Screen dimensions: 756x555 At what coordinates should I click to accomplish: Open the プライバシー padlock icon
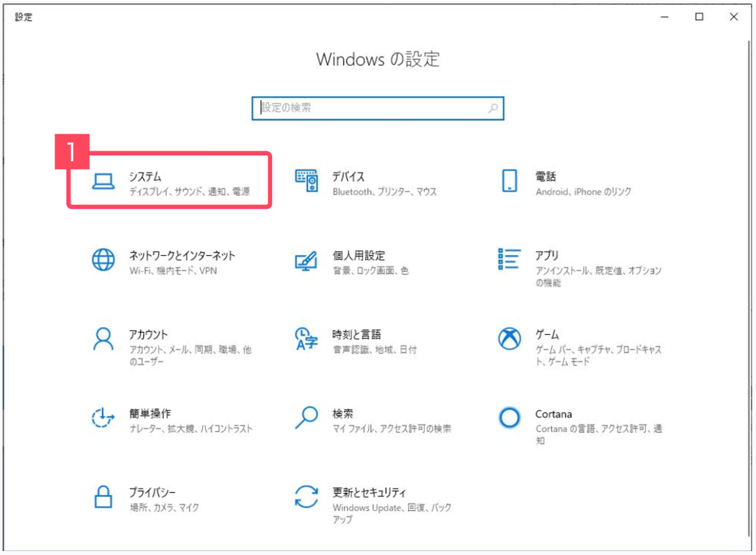103,497
